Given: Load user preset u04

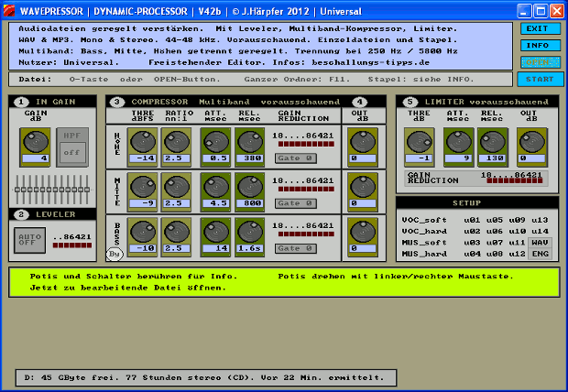Looking at the screenshot, I should click(x=472, y=254).
